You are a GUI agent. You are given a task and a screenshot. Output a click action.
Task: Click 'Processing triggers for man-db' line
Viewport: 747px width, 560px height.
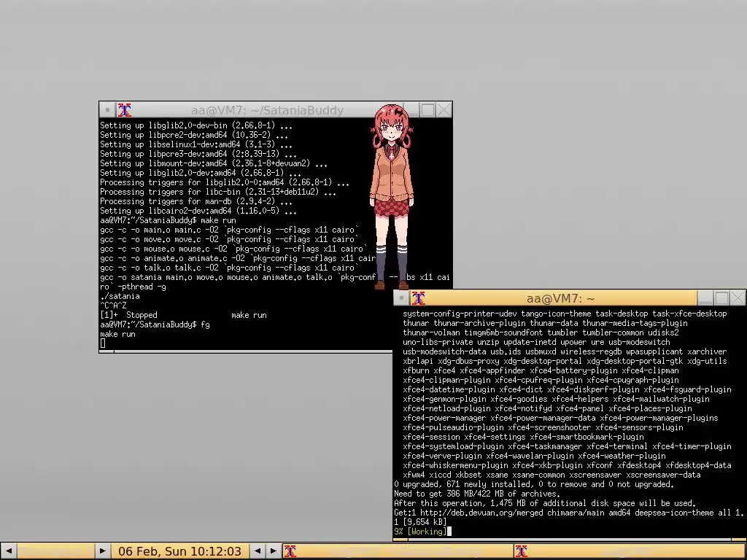196,201
